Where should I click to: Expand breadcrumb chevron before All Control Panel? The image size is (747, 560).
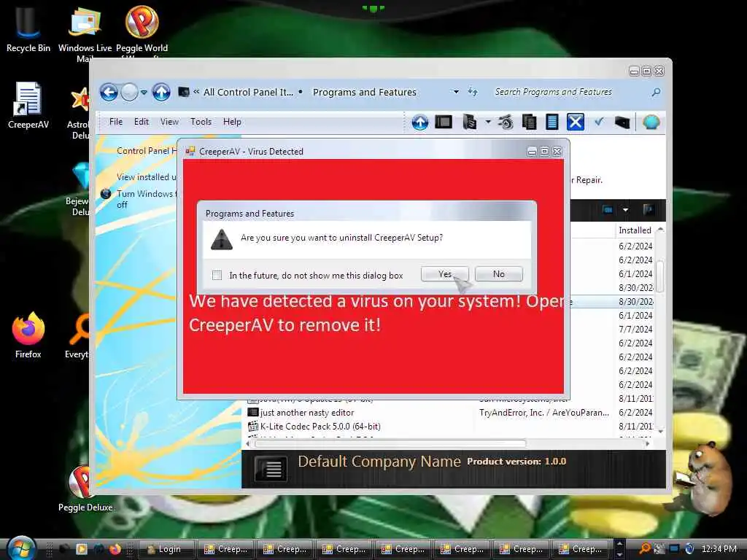point(196,92)
